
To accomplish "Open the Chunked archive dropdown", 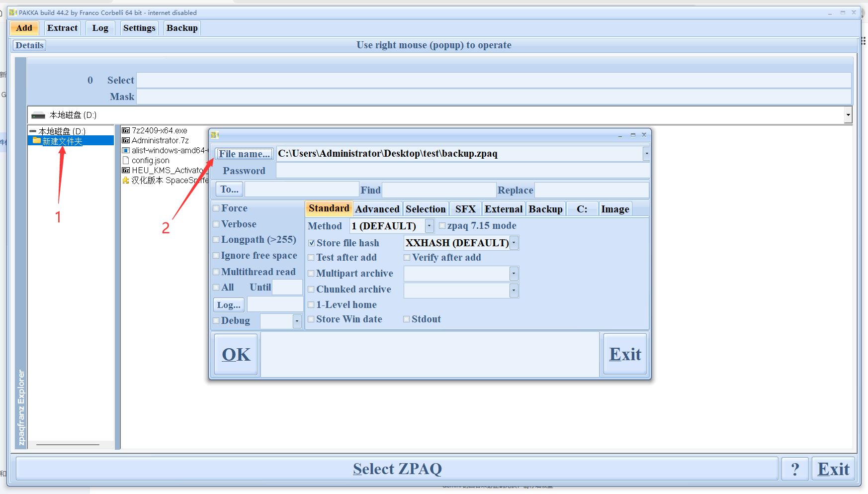I will click(514, 290).
